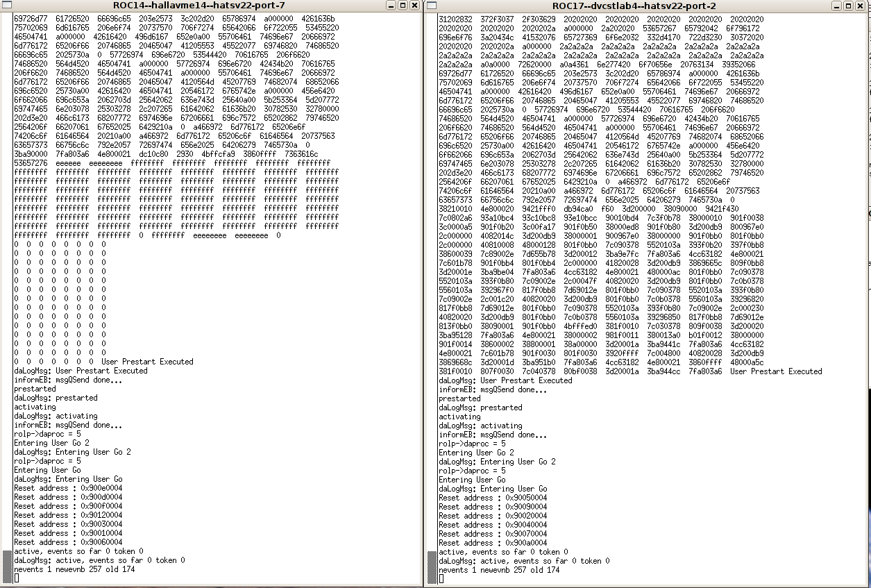Click 'nevents 1 newevnb 257 old 174' in ROC17
The width and height of the screenshot is (871, 588).
pyautogui.click(x=499, y=570)
